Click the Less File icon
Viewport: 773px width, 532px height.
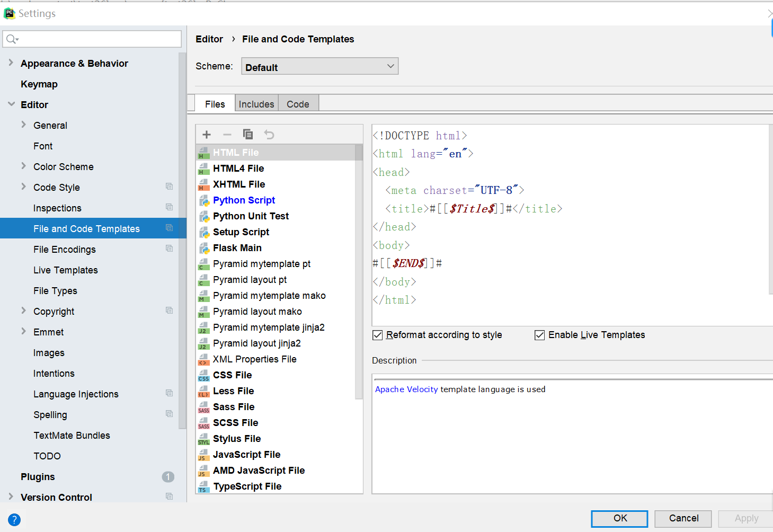(204, 391)
